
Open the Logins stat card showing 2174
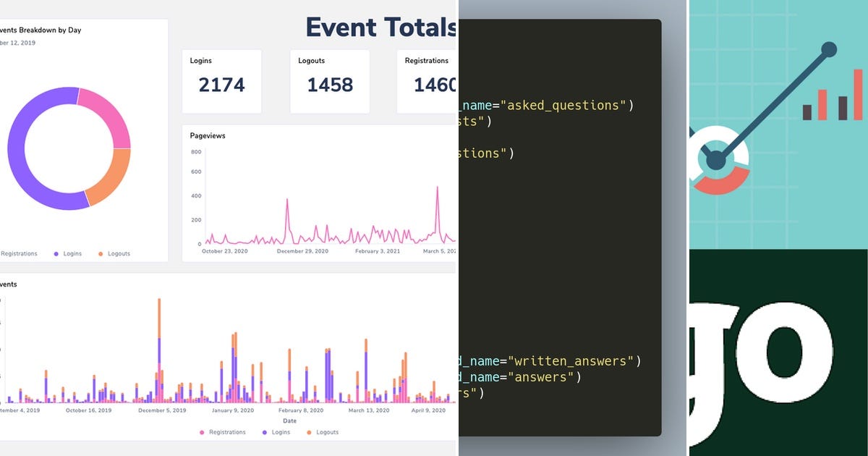pos(221,80)
